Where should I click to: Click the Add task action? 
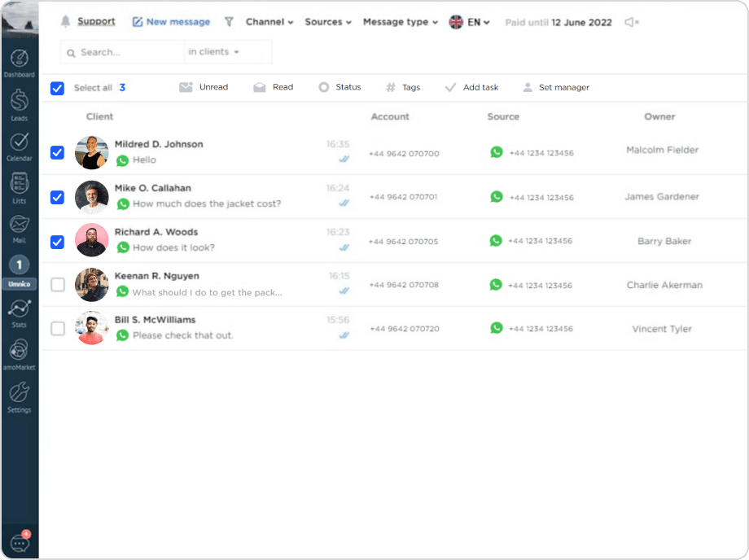(471, 87)
